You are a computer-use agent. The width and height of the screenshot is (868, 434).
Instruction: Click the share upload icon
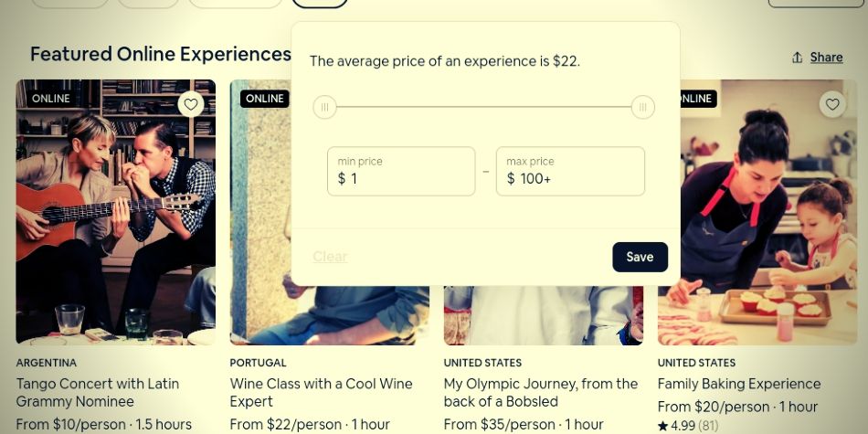click(797, 58)
